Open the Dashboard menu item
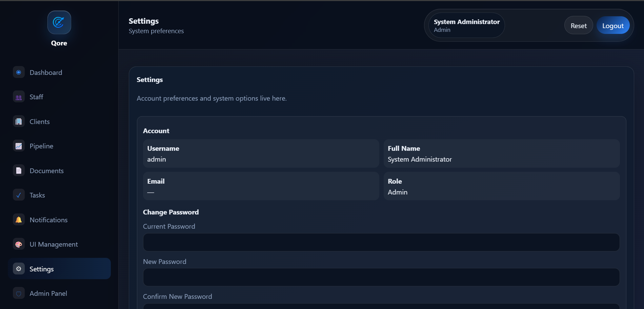 [x=59, y=72]
